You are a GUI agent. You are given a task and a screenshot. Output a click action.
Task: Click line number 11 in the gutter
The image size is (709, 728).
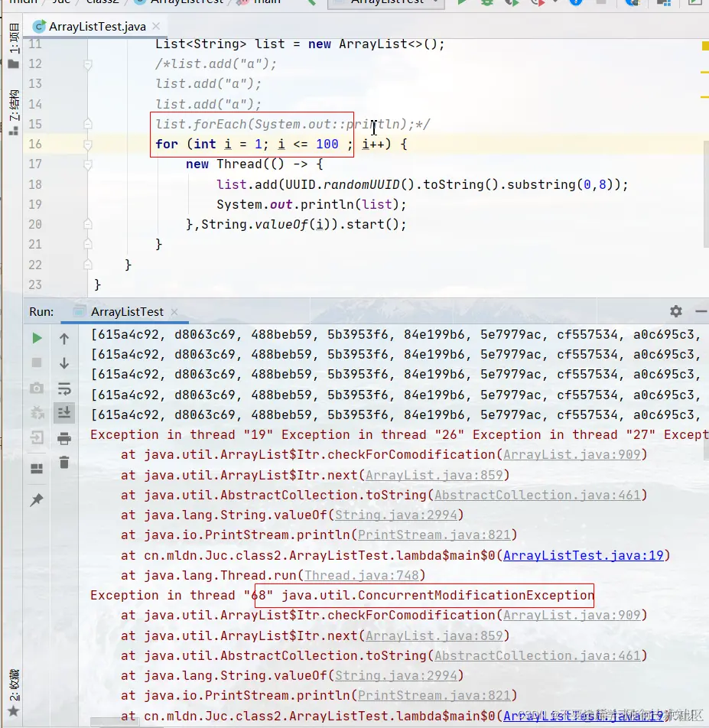tap(35, 44)
